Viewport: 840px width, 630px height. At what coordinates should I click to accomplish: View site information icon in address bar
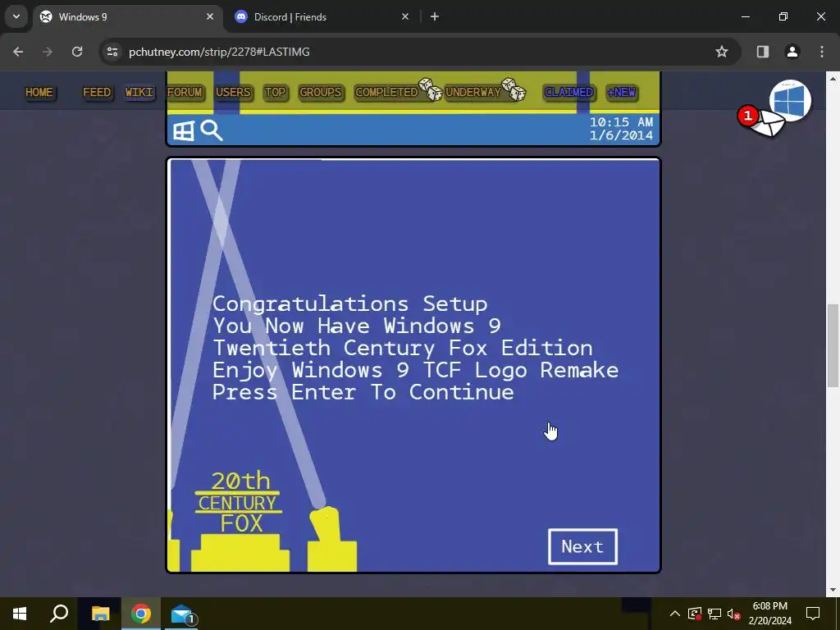tap(112, 52)
